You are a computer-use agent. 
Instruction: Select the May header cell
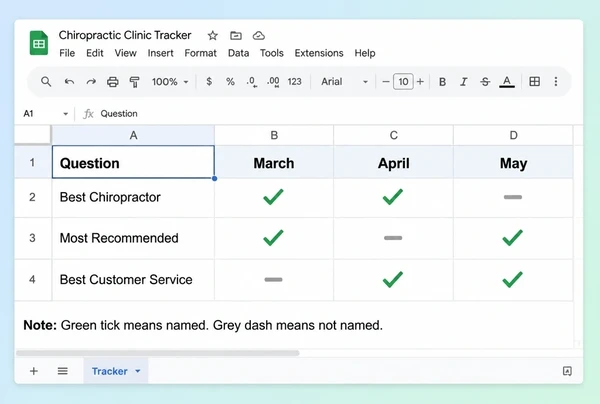[513, 162]
